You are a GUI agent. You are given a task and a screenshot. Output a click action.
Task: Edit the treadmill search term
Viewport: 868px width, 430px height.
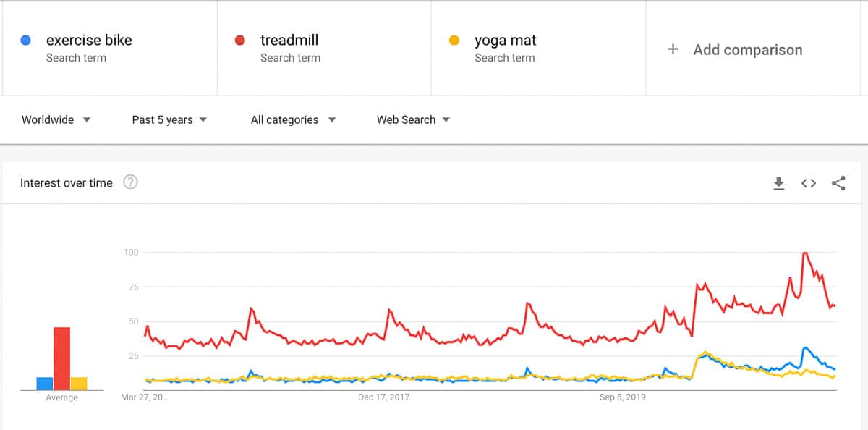(x=289, y=41)
